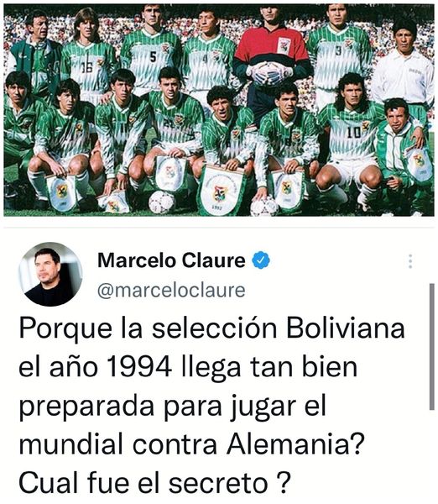The width and height of the screenshot is (438, 504).
Task: Click the line "Cual fue el secreto ?"
Action: [154, 483]
